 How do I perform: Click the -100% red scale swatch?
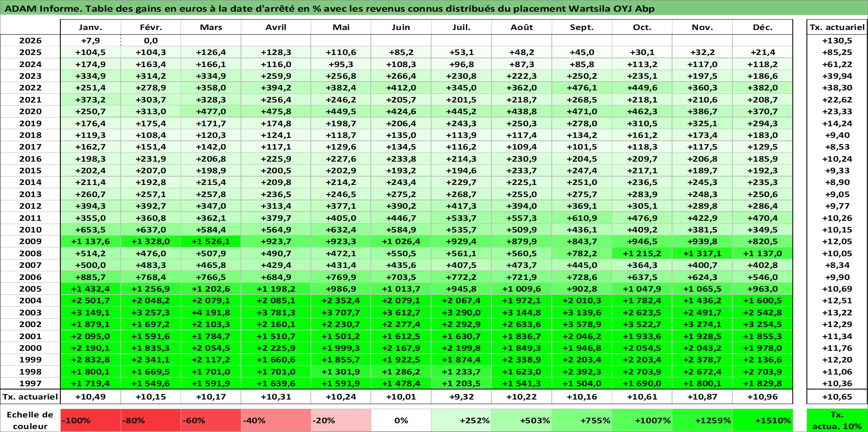click(91, 420)
